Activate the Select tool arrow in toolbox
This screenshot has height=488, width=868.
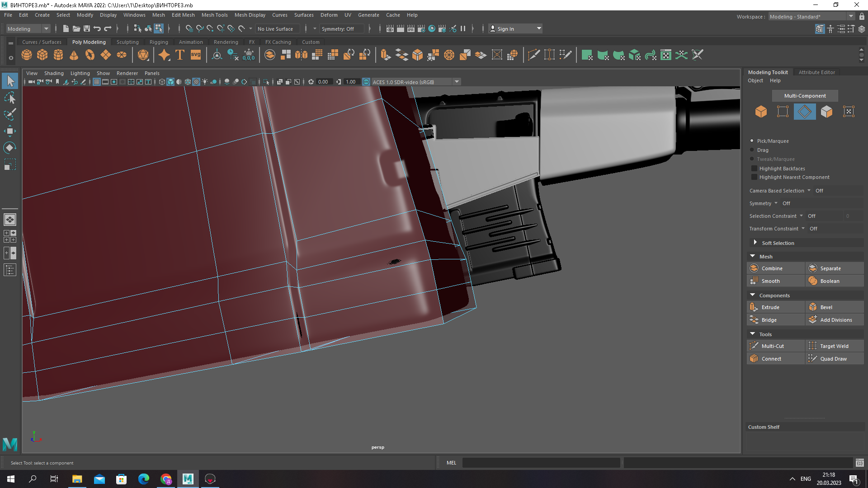click(10, 81)
